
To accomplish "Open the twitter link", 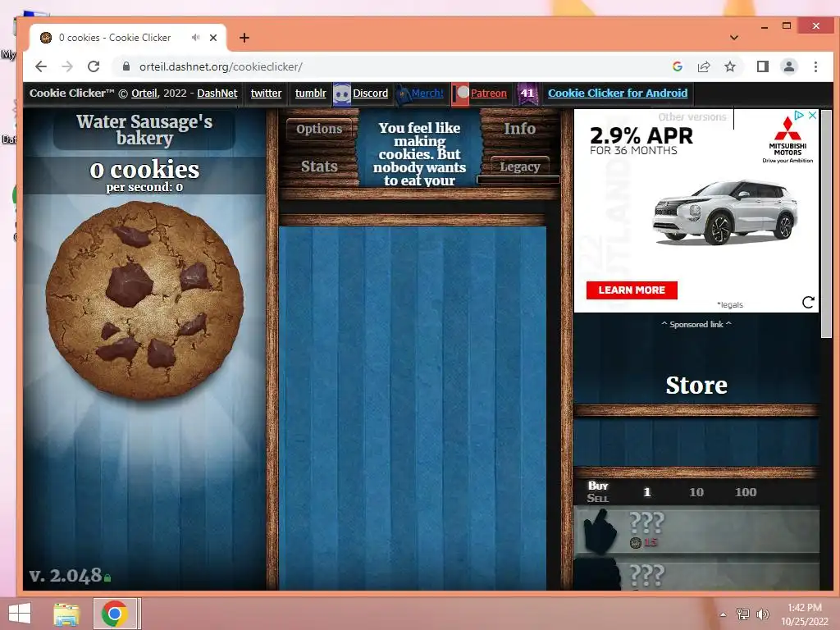I will (266, 94).
